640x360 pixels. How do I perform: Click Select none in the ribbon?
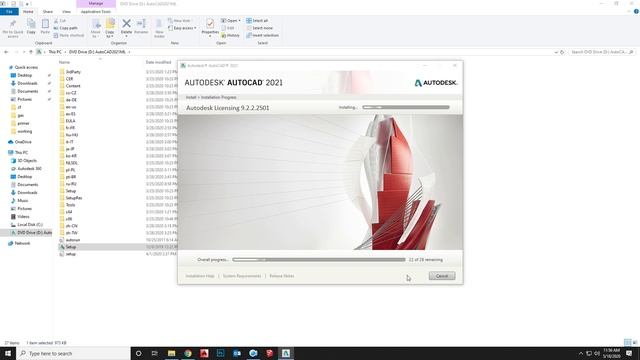[x=259, y=28]
